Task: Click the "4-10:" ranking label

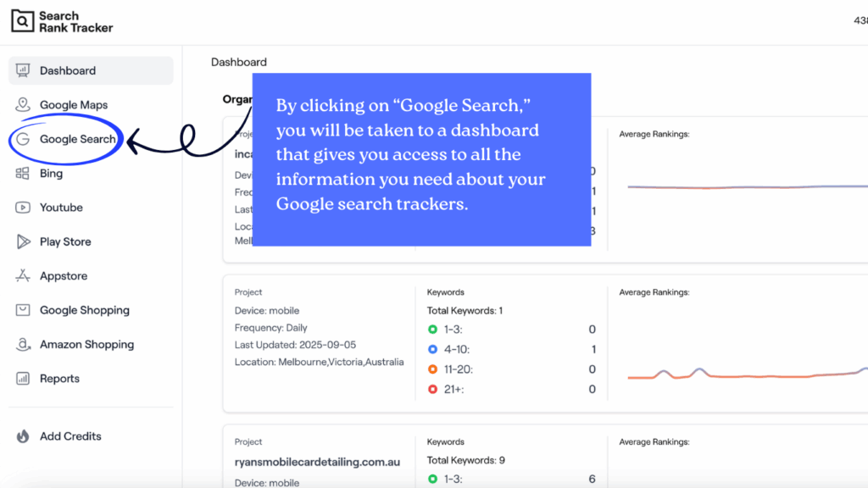Action: click(457, 349)
